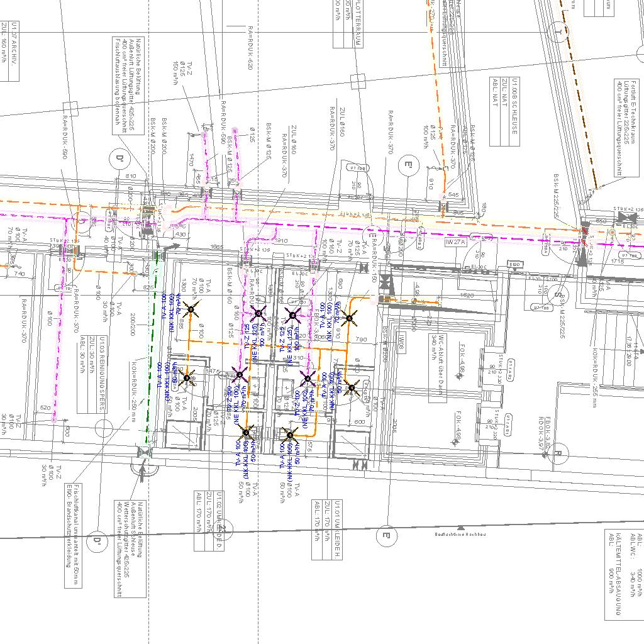Select the IW06 wall tag
This screenshot has width=644, height=644.
(x=401, y=341)
